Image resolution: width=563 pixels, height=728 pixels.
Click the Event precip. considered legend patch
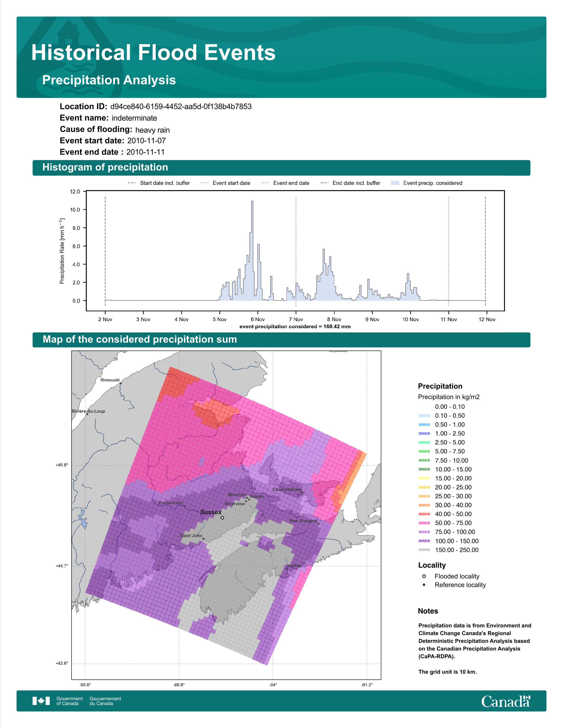(395, 183)
